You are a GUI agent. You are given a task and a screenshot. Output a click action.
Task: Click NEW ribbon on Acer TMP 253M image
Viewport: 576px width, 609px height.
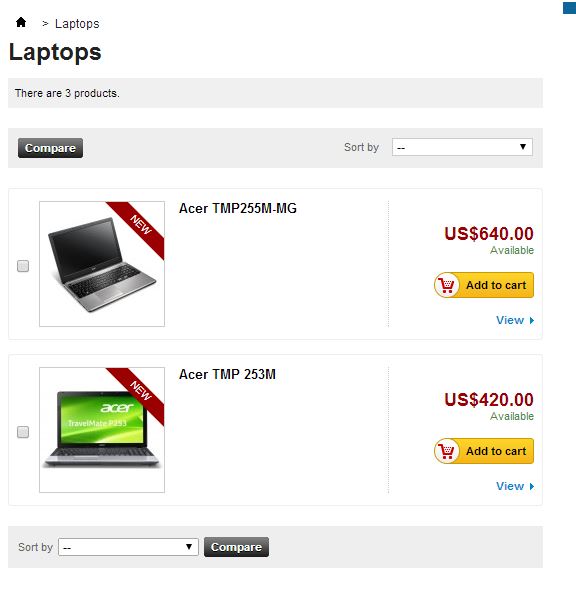141,391
